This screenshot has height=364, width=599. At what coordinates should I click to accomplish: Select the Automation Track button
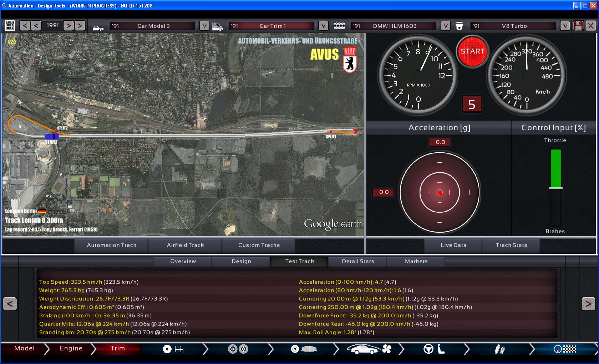[111, 245]
